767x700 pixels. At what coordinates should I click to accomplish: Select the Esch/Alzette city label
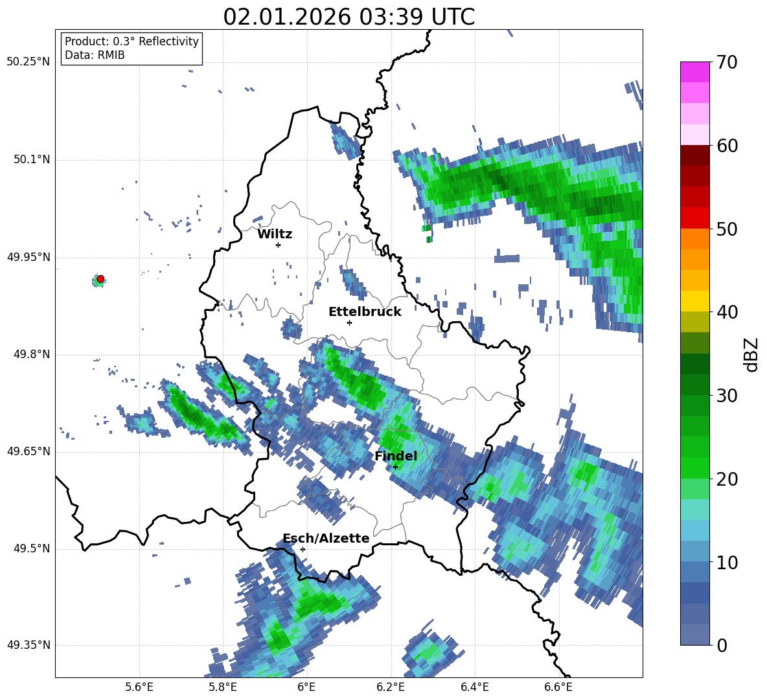click(x=326, y=539)
